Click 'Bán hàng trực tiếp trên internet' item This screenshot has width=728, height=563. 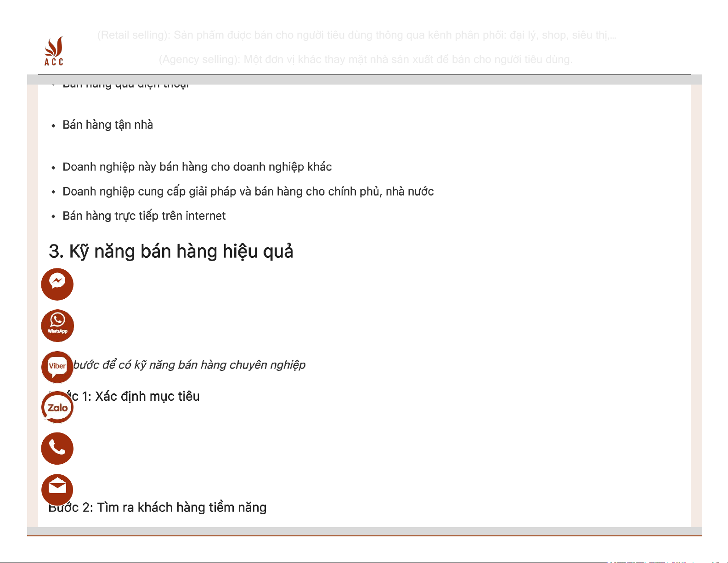coord(144,216)
